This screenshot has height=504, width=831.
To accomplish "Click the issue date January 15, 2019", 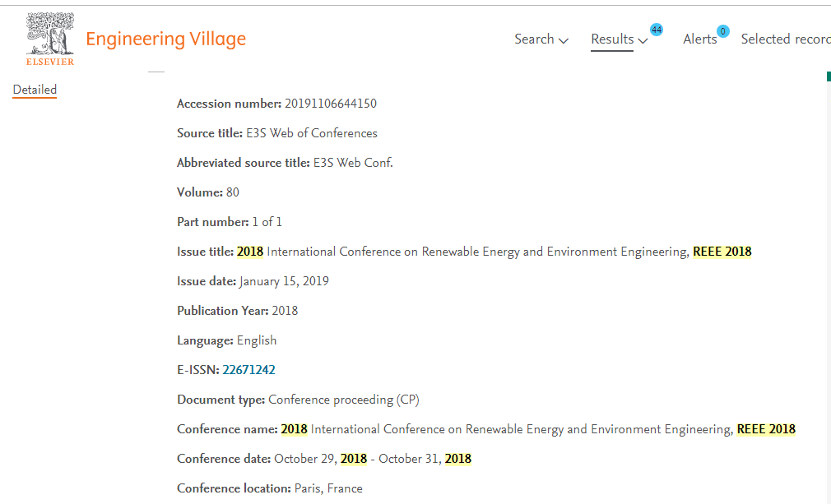I will click(x=284, y=281).
